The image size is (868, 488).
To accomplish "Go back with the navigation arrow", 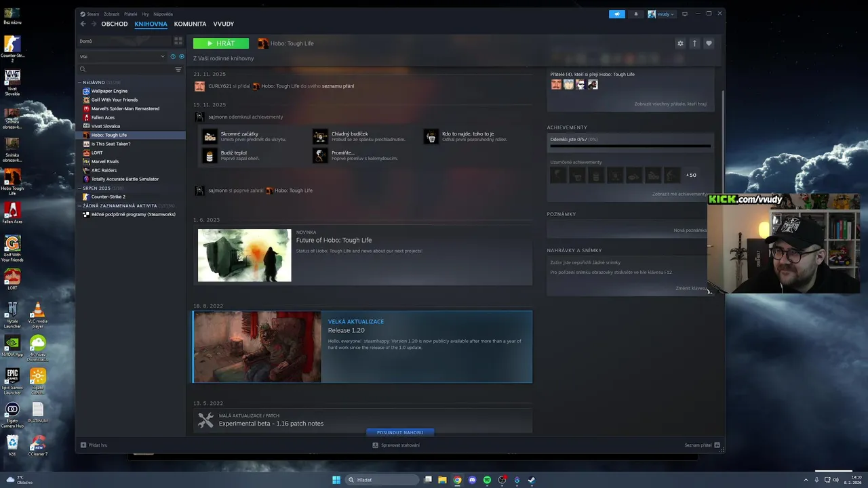I will [x=83, y=24].
